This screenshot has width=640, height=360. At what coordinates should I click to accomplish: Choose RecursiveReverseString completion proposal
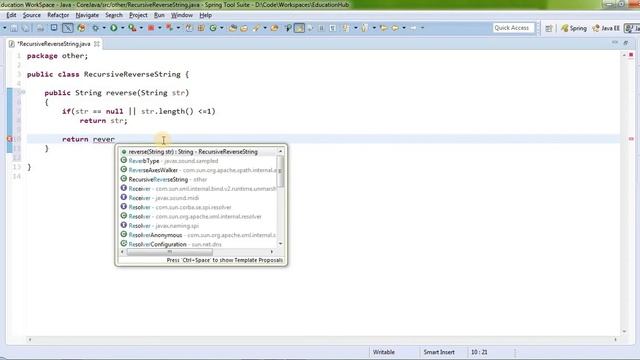click(x=198, y=180)
